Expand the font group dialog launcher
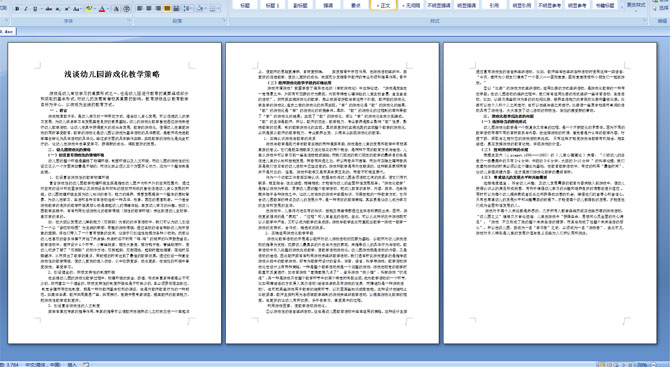The width and height of the screenshot is (670, 367). click(129, 20)
